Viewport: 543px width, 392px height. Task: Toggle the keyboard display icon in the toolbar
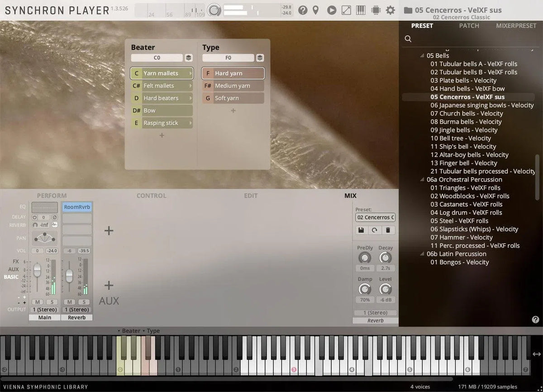pyautogui.click(x=361, y=9)
